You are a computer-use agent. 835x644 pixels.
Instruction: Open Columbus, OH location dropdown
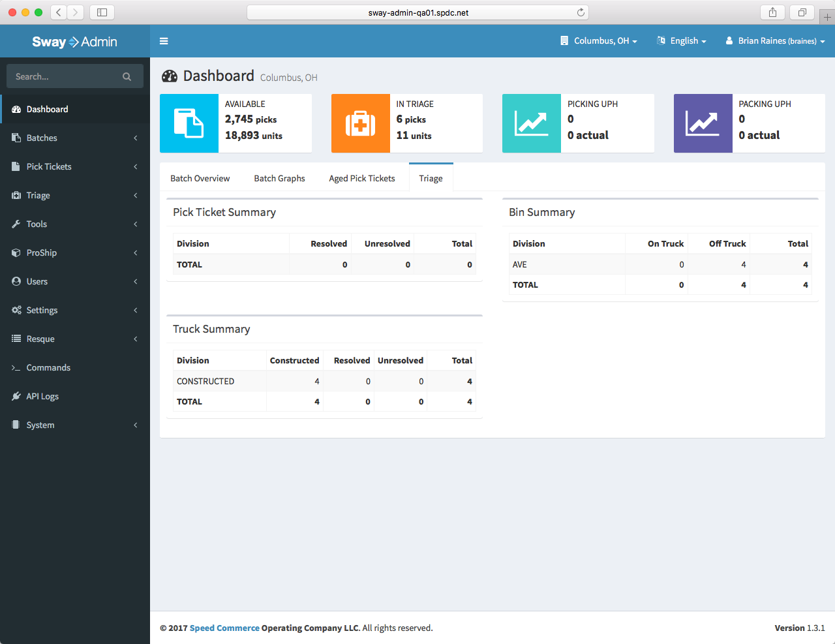coord(599,40)
